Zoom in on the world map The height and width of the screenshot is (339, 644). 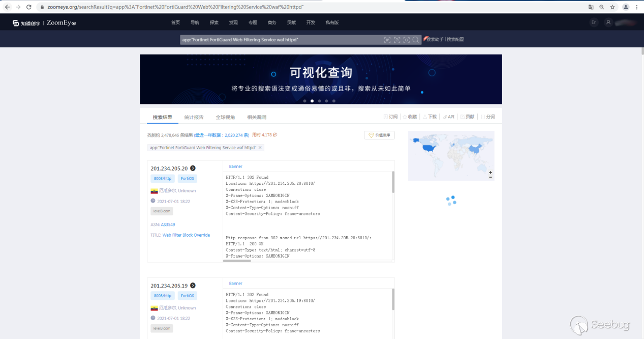tap(490, 173)
